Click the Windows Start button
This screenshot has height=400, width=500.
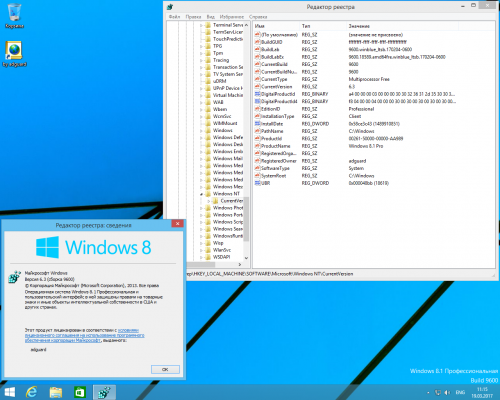point(9,392)
